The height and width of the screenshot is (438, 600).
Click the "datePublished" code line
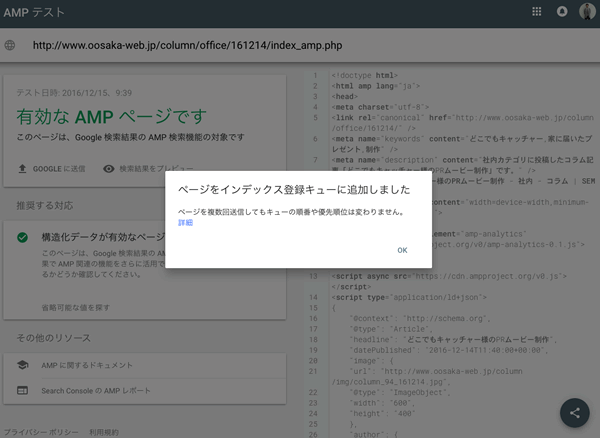(448, 350)
